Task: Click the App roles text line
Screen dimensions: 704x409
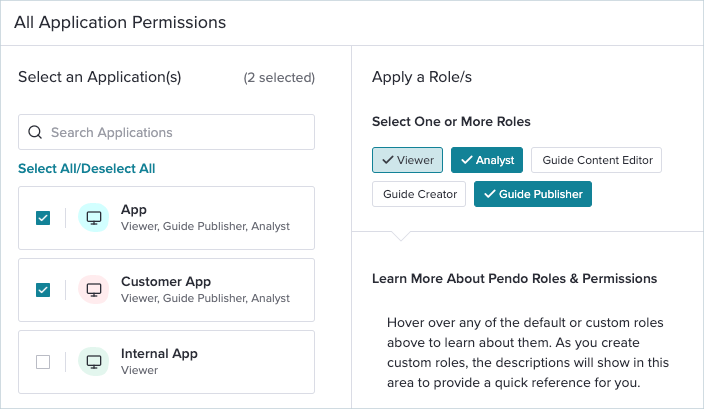Action: pyautogui.click(x=205, y=226)
